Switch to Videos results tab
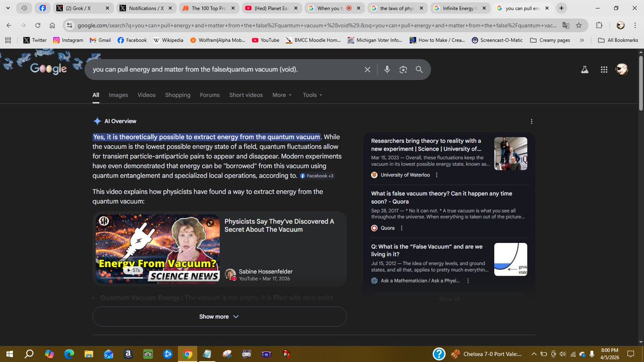Screen dimensions: 644x362 point(147,95)
